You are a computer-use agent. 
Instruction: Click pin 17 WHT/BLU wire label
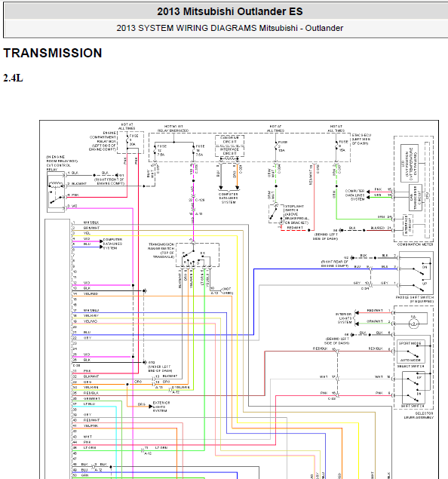[91, 310]
